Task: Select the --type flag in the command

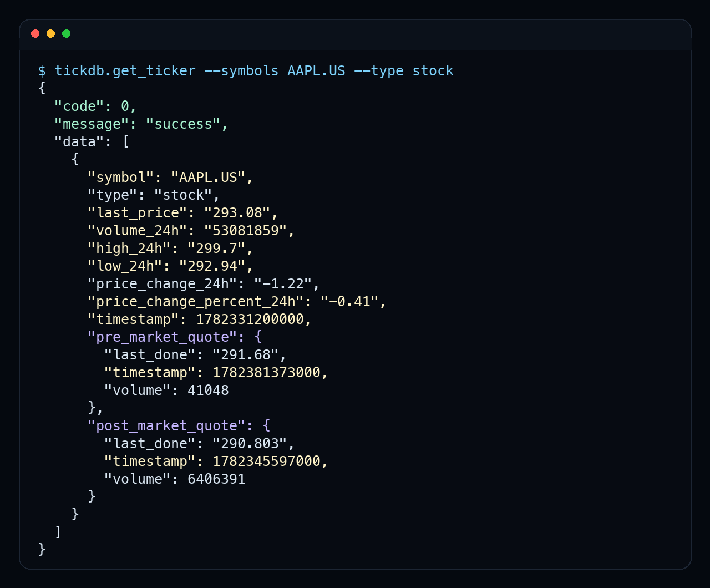Action: pyautogui.click(x=379, y=71)
